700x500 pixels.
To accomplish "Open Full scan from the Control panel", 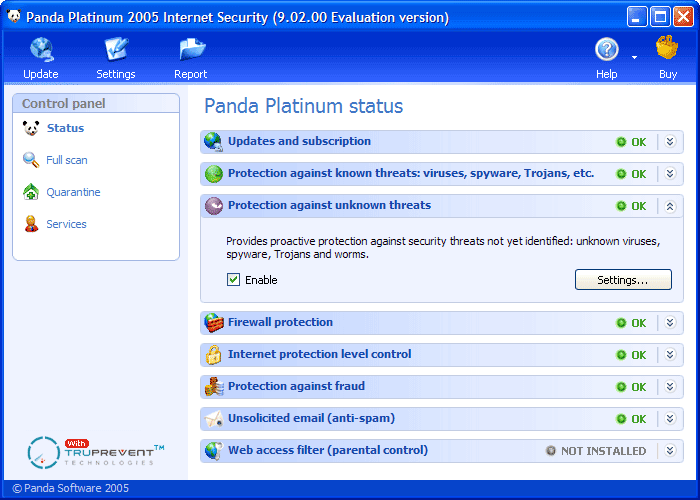I will (67, 160).
